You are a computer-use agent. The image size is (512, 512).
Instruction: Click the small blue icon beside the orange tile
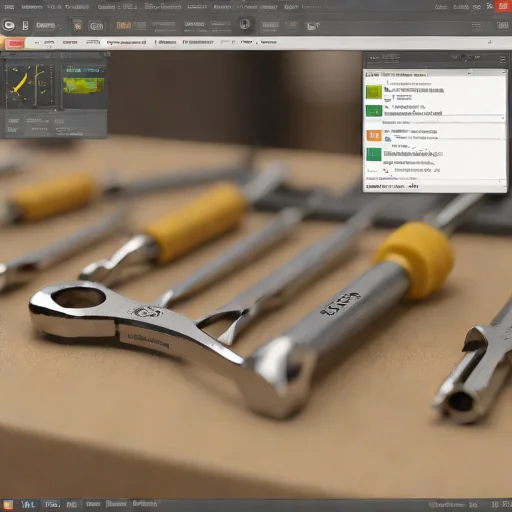pyautogui.click(x=387, y=139)
